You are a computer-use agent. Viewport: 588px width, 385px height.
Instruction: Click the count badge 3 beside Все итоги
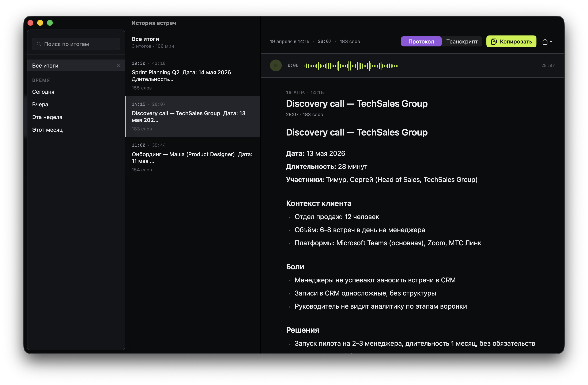118,65
